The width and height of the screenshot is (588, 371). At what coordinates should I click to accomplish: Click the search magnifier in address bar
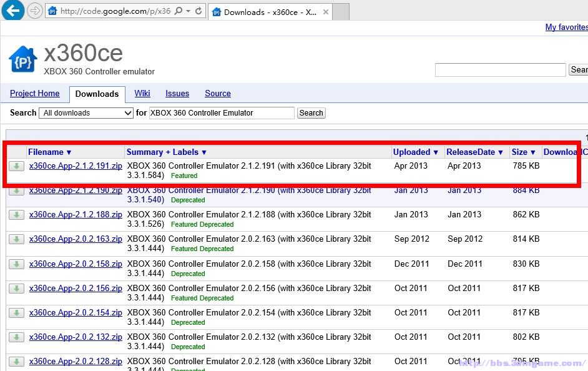pyautogui.click(x=179, y=11)
